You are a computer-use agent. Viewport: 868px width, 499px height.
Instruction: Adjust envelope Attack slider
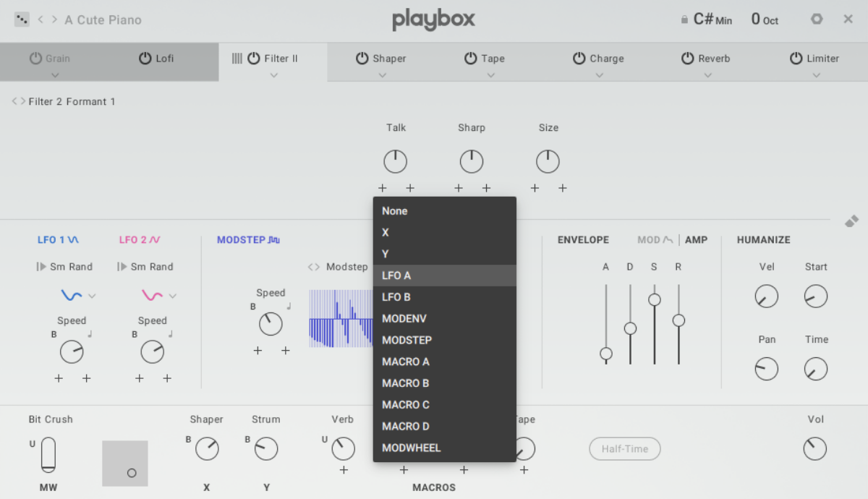(x=606, y=324)
